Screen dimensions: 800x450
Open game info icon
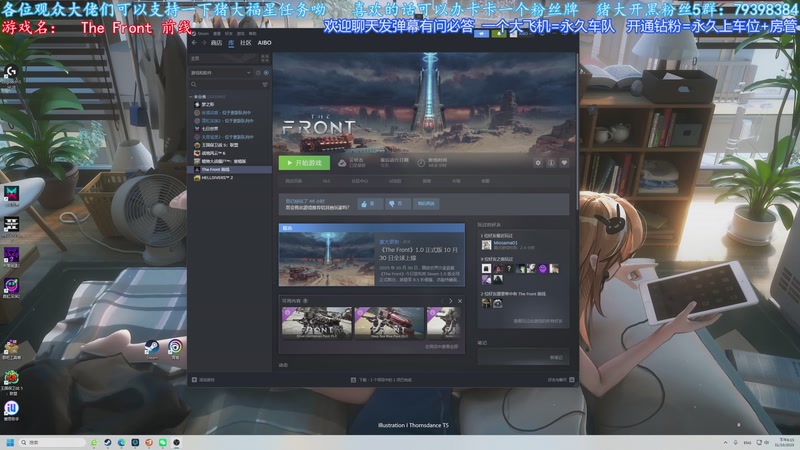[x=551, y=163]
